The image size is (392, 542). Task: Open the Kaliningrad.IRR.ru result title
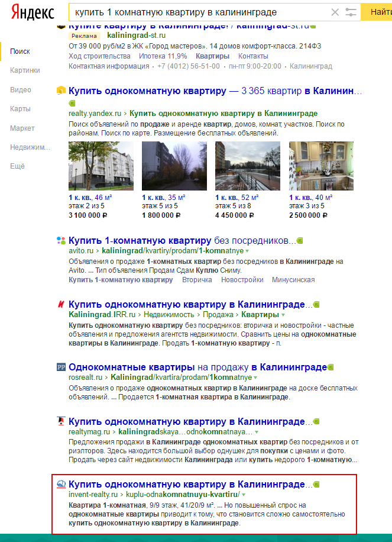[190, 305]
